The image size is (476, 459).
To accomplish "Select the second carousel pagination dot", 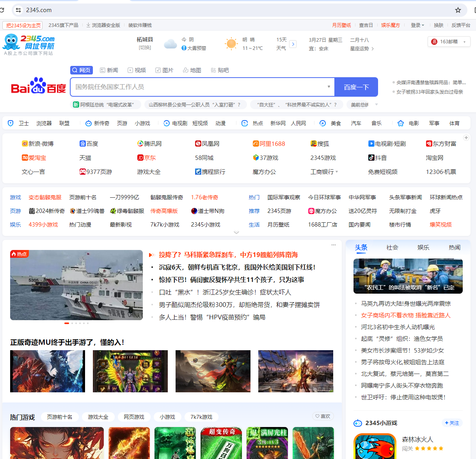I will (72, 323).
